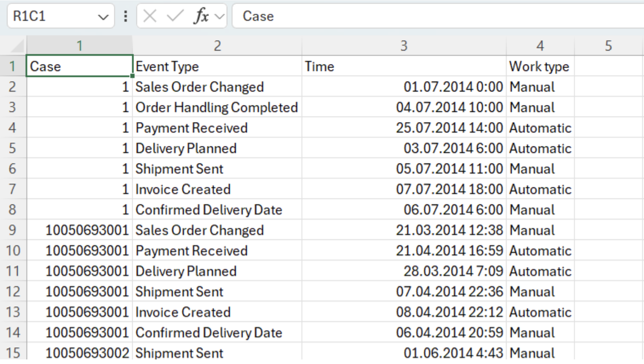Select row 5 header
Viewport: 644px width, 364px height.
pyautogui.click(x=13, y=148)
